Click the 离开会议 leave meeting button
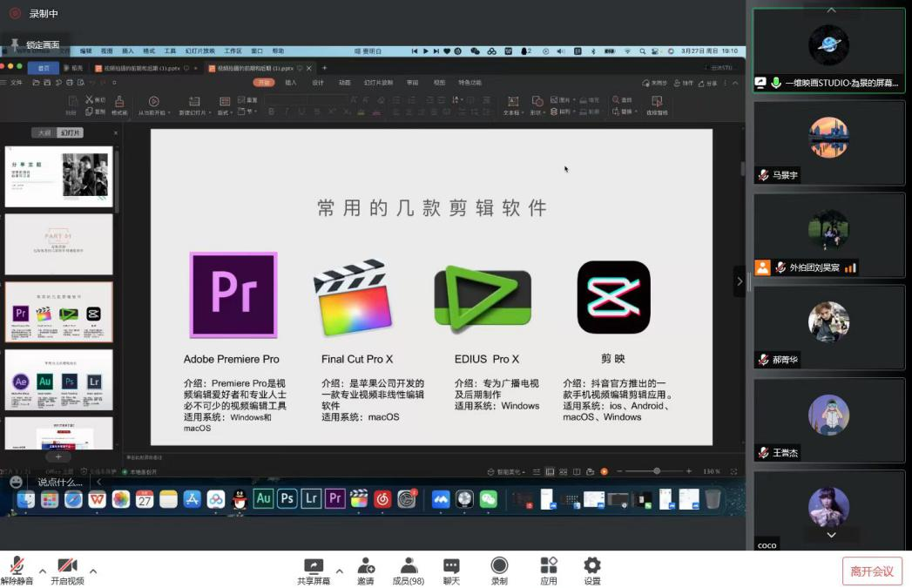 tap(872, 571)
